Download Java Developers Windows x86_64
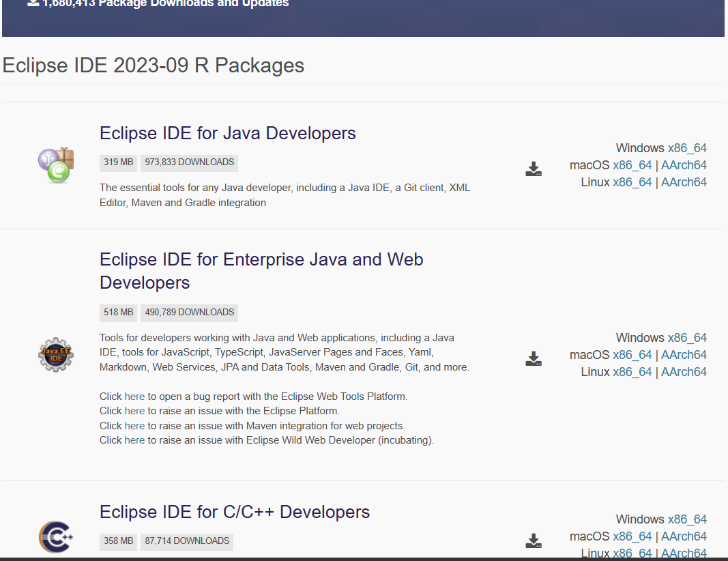Viewport: 728px width, 561px height. 687,148
